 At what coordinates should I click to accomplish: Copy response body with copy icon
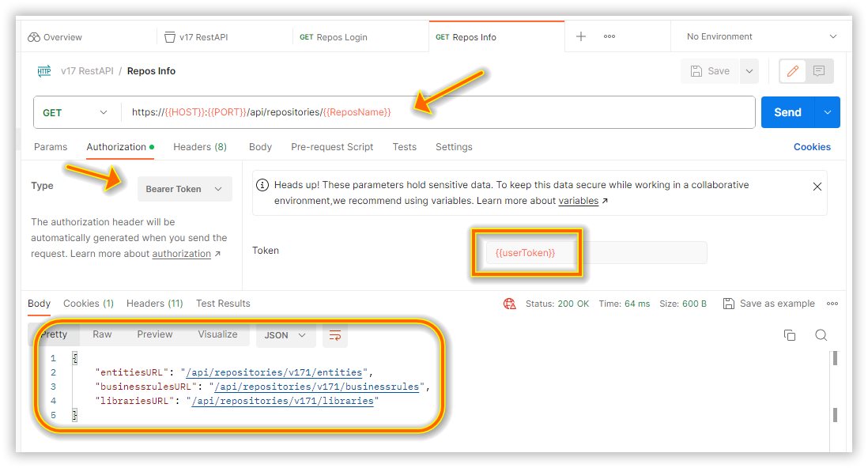pos(789,335)
